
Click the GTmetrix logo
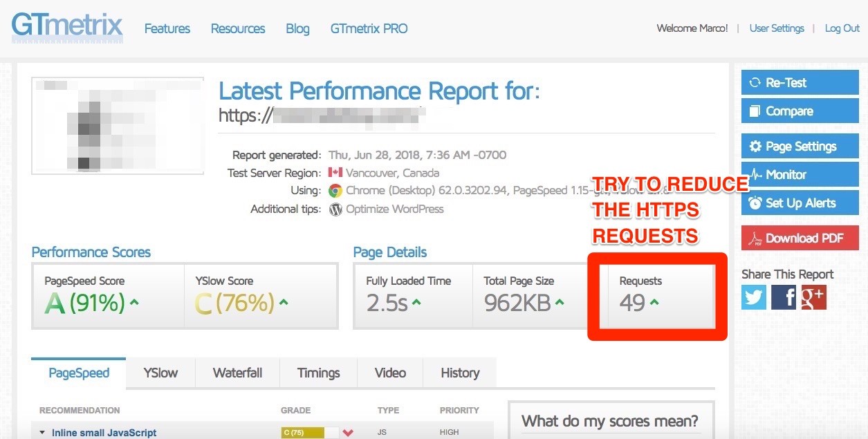coord(67,28)
